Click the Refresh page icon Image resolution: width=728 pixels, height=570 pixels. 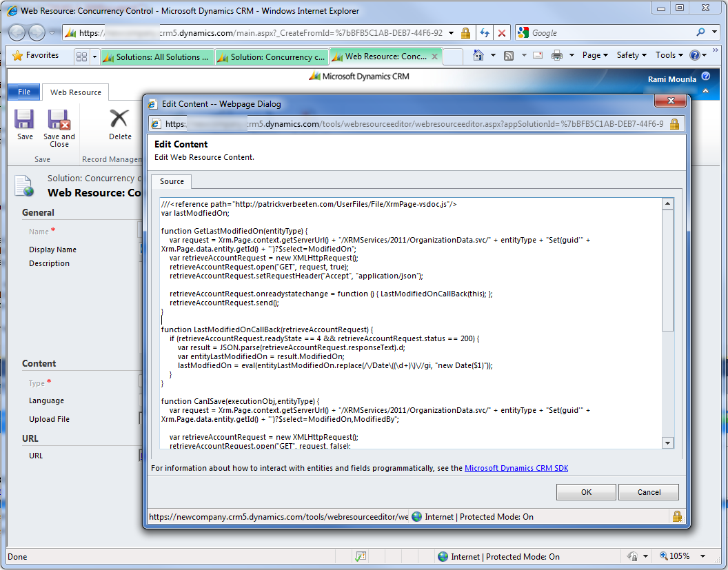(485, 33)
